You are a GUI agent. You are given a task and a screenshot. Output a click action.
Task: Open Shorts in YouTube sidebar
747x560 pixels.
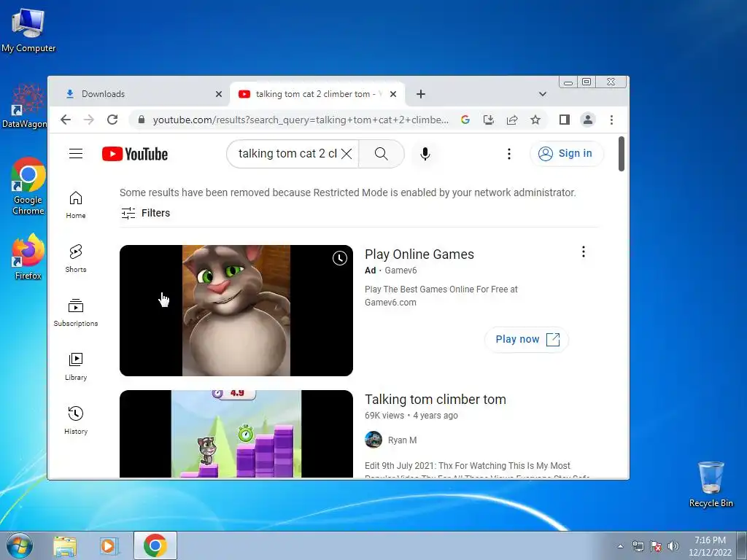pyautogui.click(x=76, y=259)
